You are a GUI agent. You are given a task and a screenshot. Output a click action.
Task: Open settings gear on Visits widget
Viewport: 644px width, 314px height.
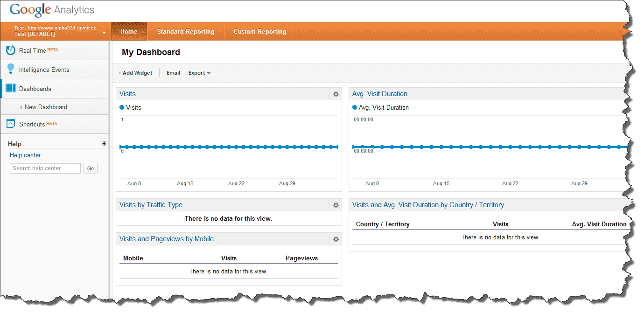point(336,94)
